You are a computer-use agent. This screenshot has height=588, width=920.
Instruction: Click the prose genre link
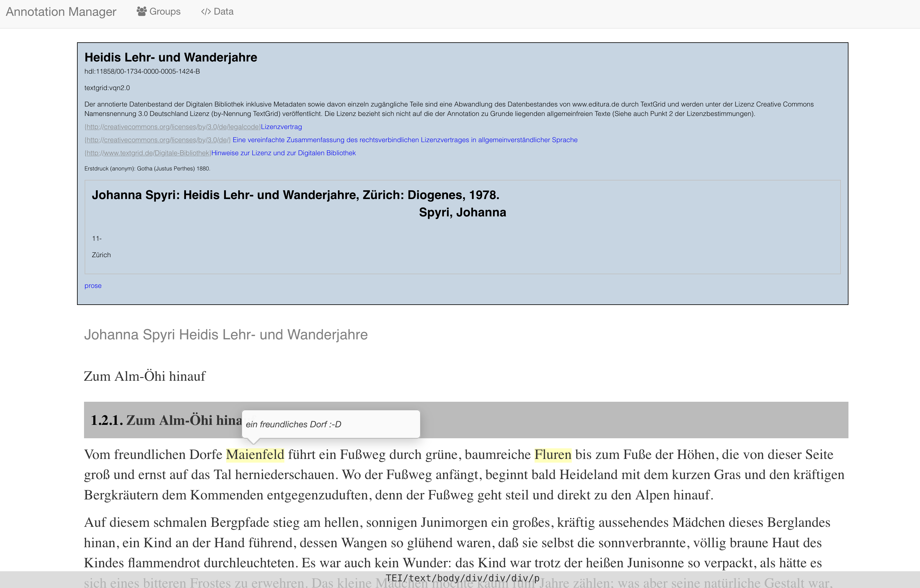pyautogui.click(x=93, y=285)
